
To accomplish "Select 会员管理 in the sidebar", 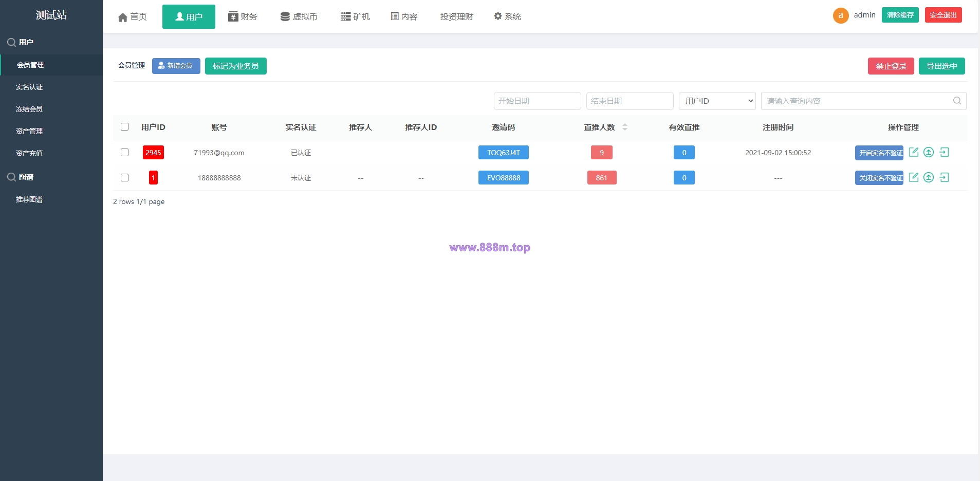I will (51, 65).
